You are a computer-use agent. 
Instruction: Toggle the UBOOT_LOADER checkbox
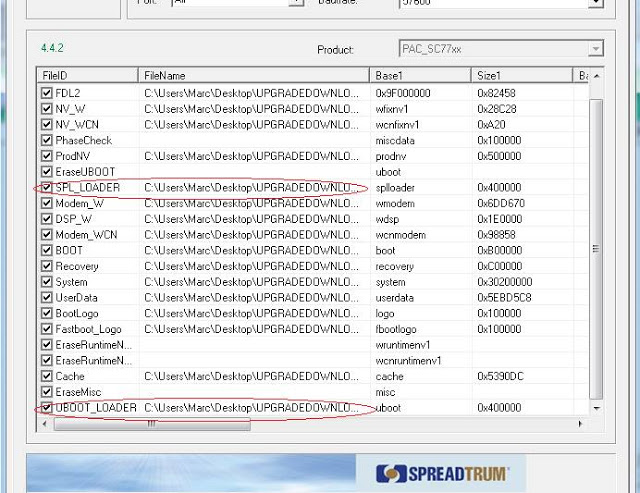point(47,407)
